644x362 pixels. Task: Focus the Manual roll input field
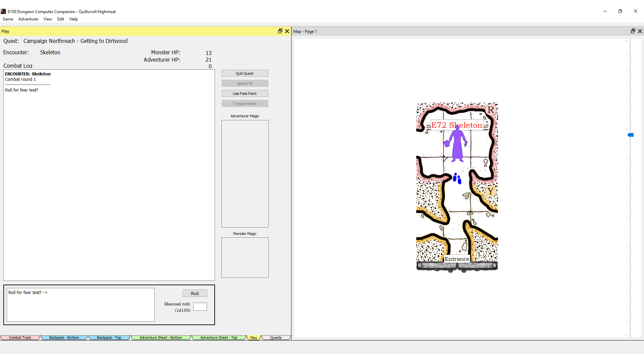[x=200, y=307]
